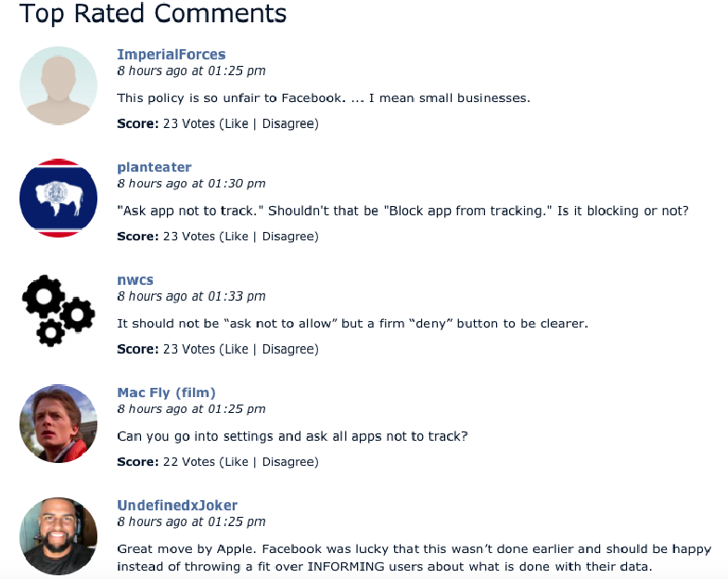The image size is (728, 579).
Task: Click the Top Rated Comments heading
Action: [x=153, y=14]
